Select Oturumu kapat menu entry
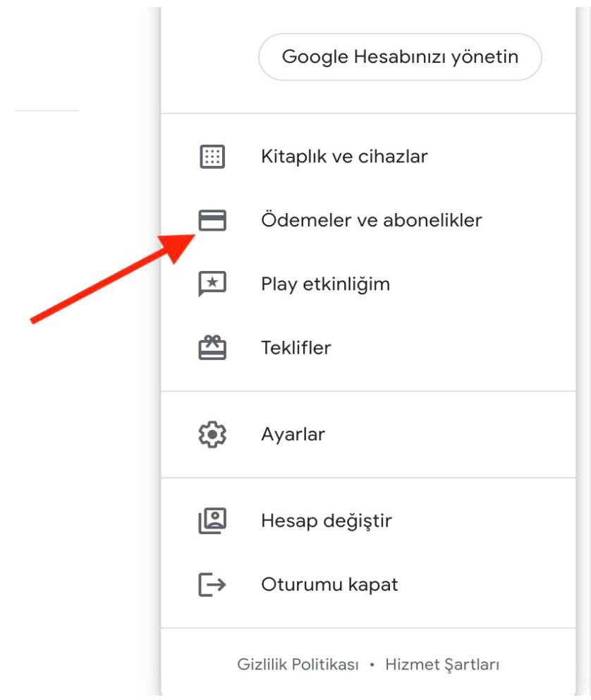The height and width of the screenshot is (700, 591). click(368, 584)
